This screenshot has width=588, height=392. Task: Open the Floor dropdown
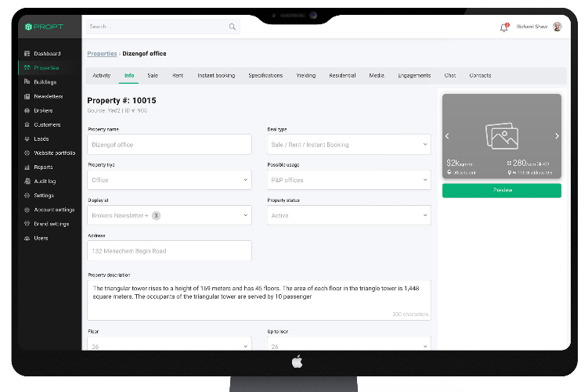point(169,343)
